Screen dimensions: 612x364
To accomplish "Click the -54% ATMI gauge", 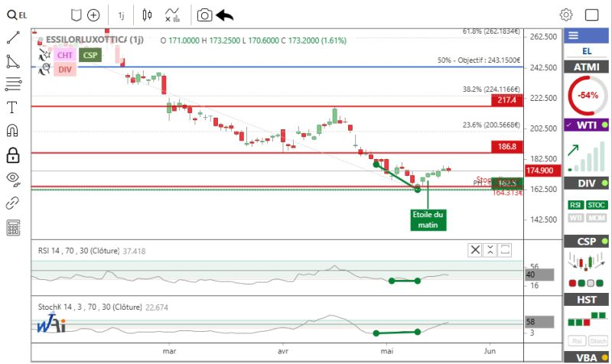I will click(588, 96).
